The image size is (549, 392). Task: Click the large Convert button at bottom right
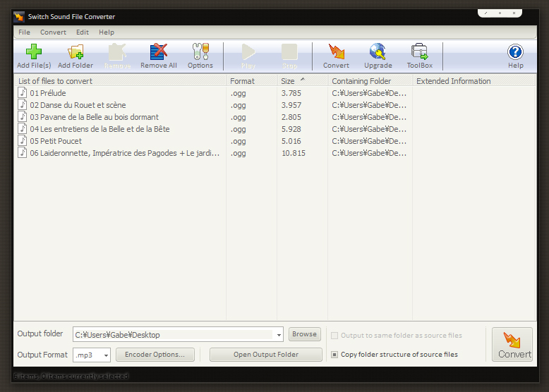click(x=512, y=345)
